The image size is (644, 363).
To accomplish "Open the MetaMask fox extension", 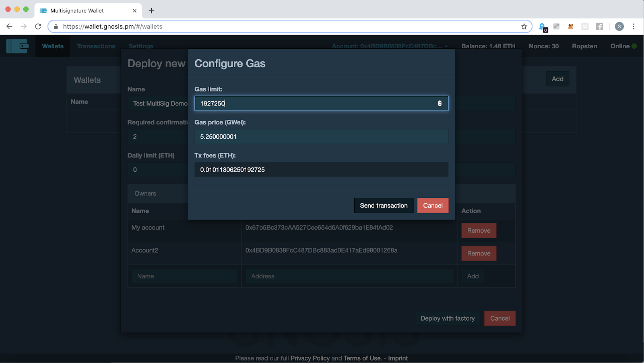I will click(570, 27).
